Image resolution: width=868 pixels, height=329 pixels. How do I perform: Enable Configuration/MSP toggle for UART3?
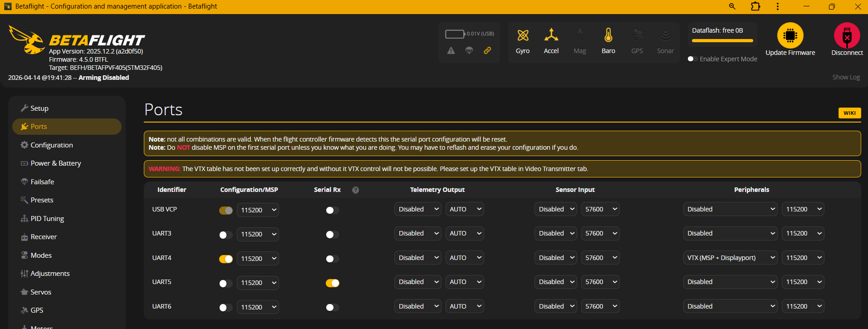point(226,235)
